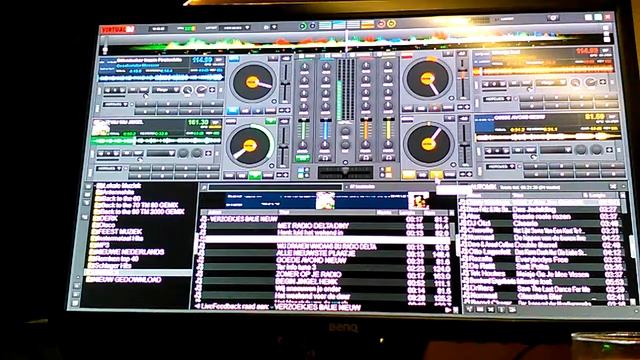Screen dimensions: 640x360
Task: Click the green circular icon in top toolbar
Action: 303,26
